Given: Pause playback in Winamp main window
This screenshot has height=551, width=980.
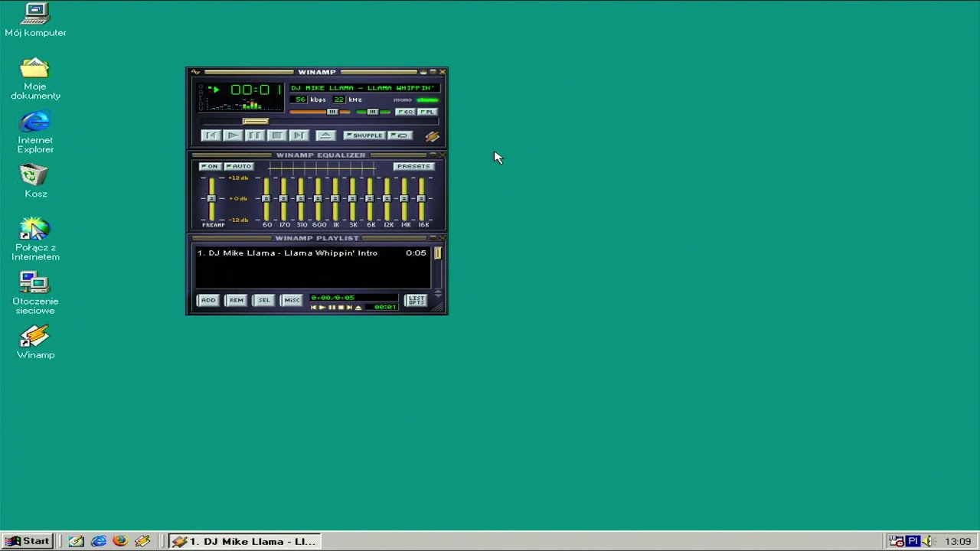Looking at the screenshot, I should pos(255,135).
